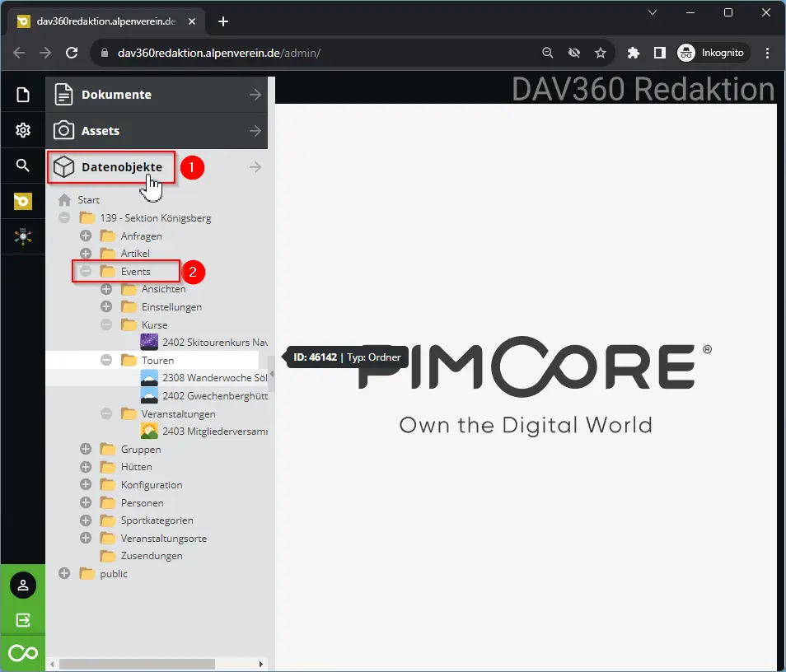Screen dimensions: 786x672
Task: Open the user profile icon
Action: click(22, 586)
